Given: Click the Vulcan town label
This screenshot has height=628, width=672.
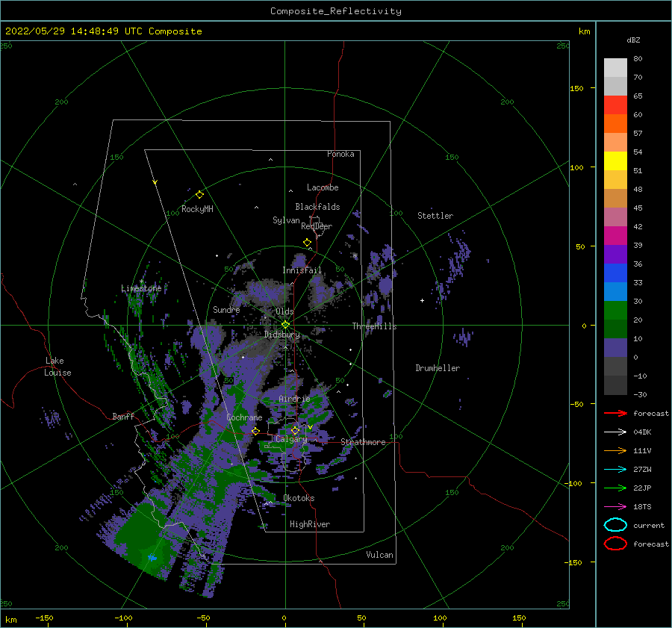Looking at the screenshot, I should pyautogui.click(x=380, y=555).
